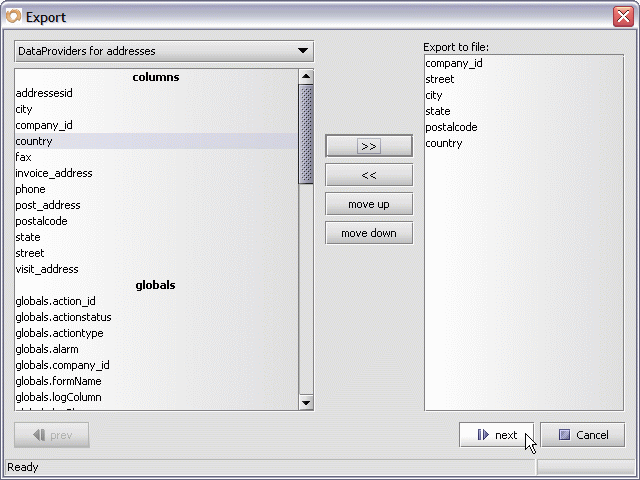
Task: Click the >> add column button
Action: (x=368, y=146)
